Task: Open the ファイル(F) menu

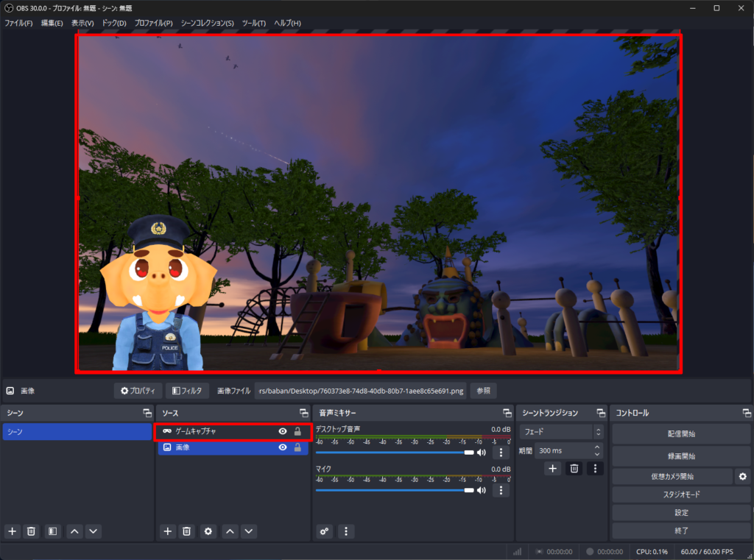Action: [x=18, y=23]
